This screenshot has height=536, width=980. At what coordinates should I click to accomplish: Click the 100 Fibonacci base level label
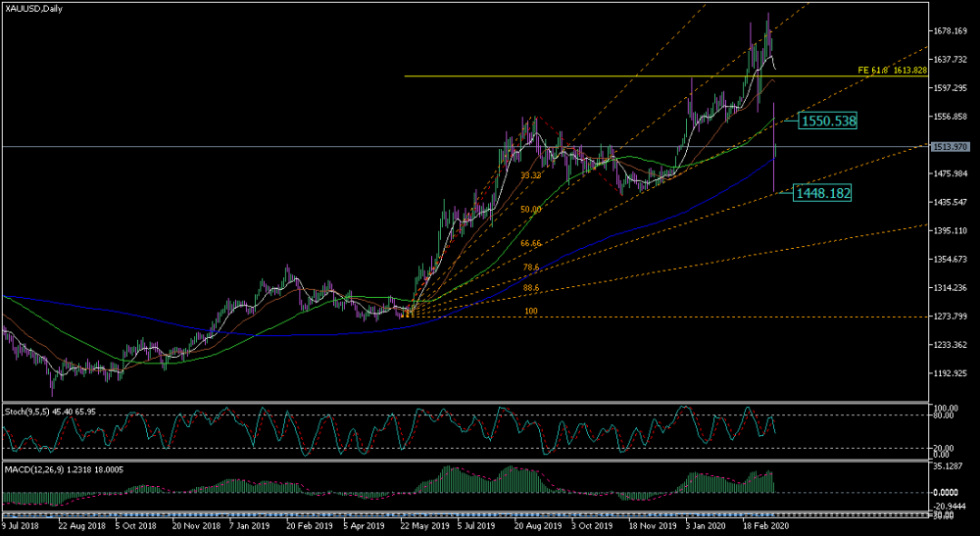pos(531,311)
